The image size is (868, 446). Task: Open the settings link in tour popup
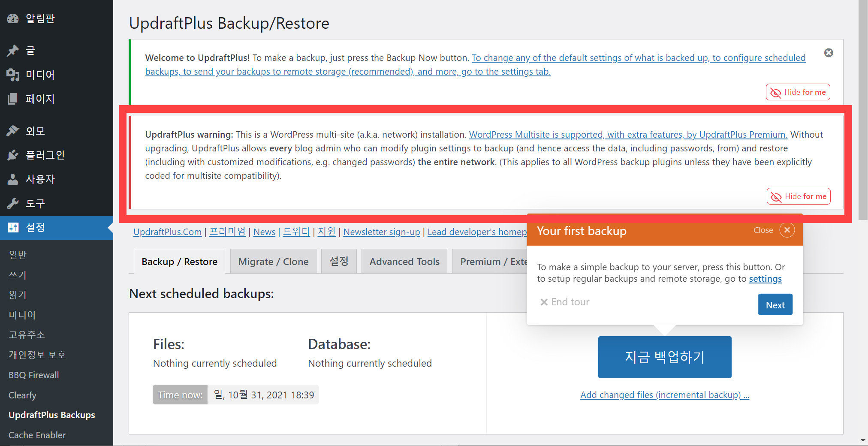pyautogui.click(x=765, y=279)
